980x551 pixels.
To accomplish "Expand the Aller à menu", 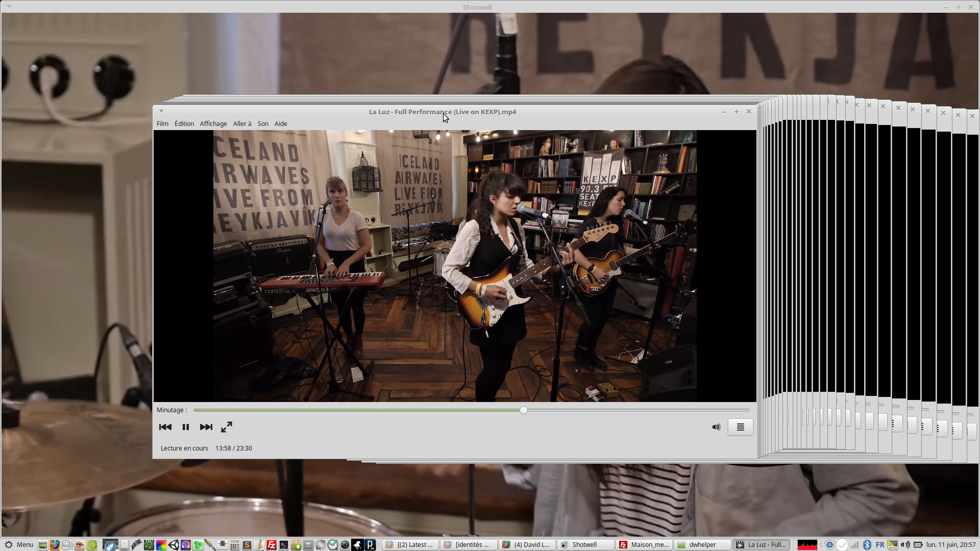I will [x=242, y=123].
